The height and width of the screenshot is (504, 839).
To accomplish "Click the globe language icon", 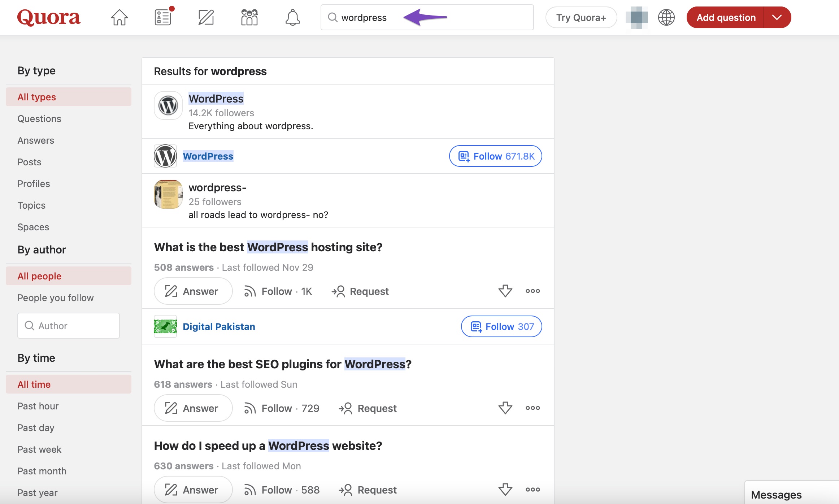I will [x=666, y=17].
